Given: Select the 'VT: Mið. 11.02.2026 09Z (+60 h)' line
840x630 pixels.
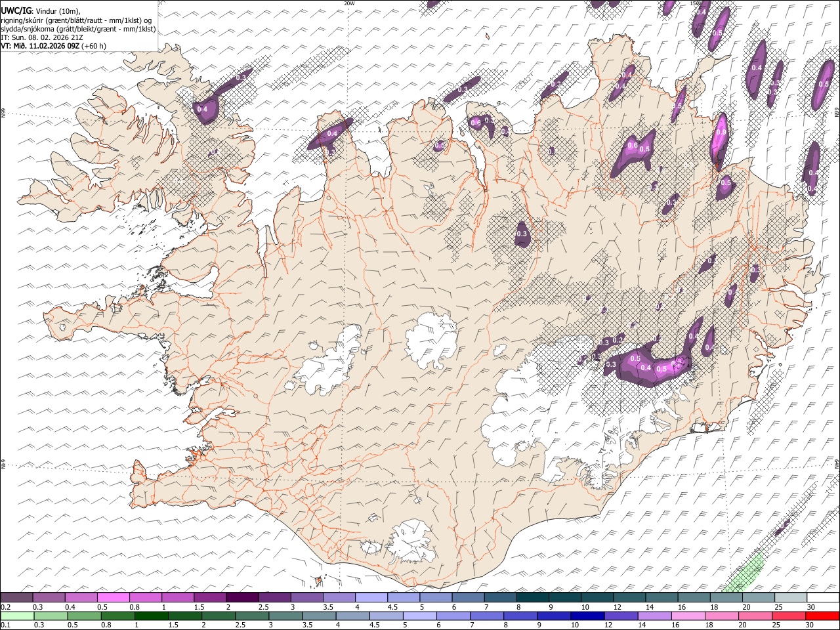Looking at the screenshot, I should pos(54,46).
